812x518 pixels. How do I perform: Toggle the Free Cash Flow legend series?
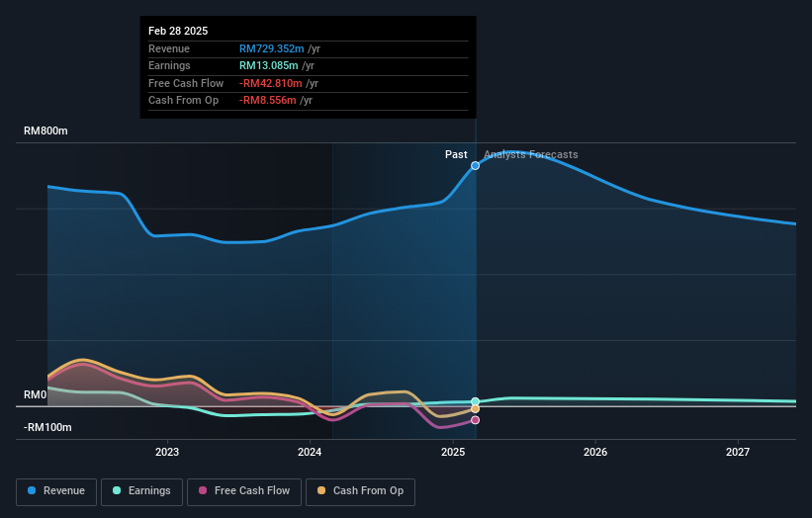pyautogui.click(x=244, y=491)
